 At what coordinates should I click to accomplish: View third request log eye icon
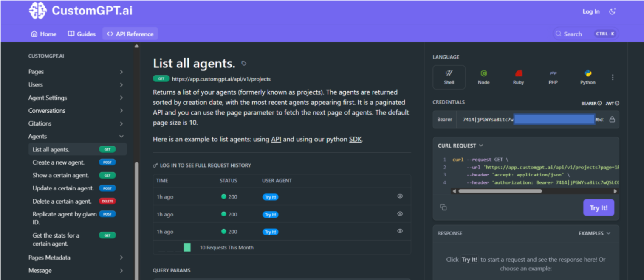[x=400, y=231]
